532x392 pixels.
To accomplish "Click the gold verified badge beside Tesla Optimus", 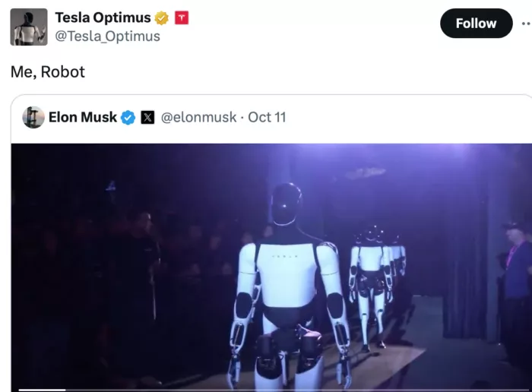I will (161, 18).
